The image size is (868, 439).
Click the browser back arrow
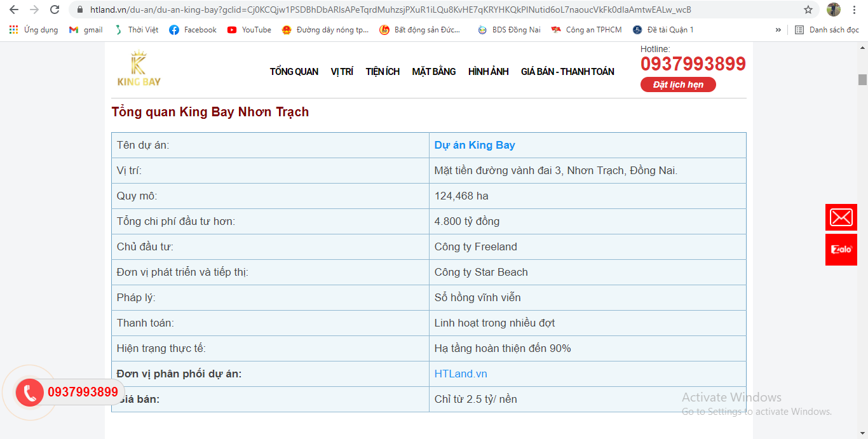click(14, 10)
